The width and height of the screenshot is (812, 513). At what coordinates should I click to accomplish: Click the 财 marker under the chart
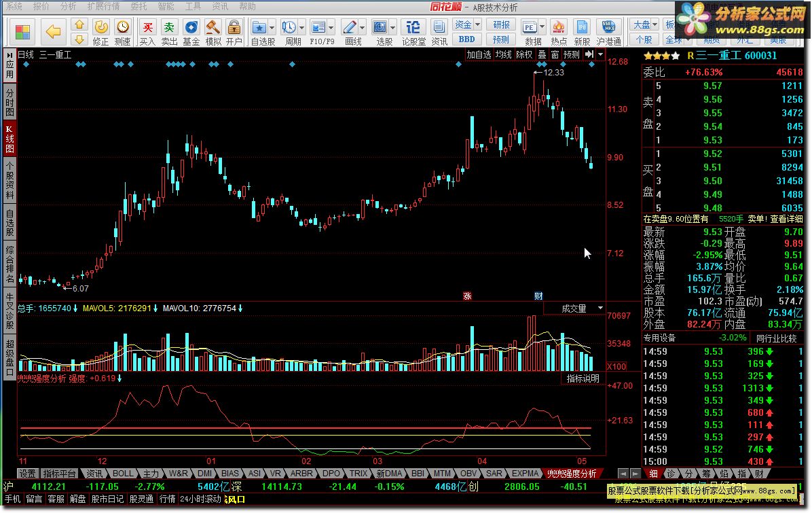click(538, 296)
